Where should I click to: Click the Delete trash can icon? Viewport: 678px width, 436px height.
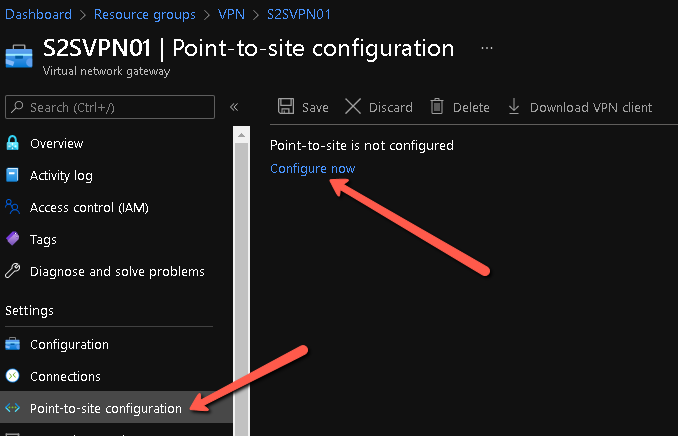tap(437, 106)
